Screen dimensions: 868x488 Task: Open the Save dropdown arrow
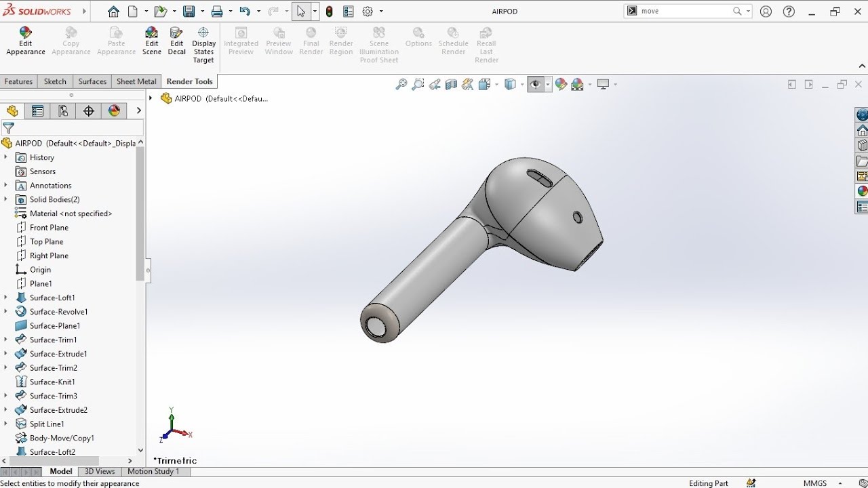(201, 12)
